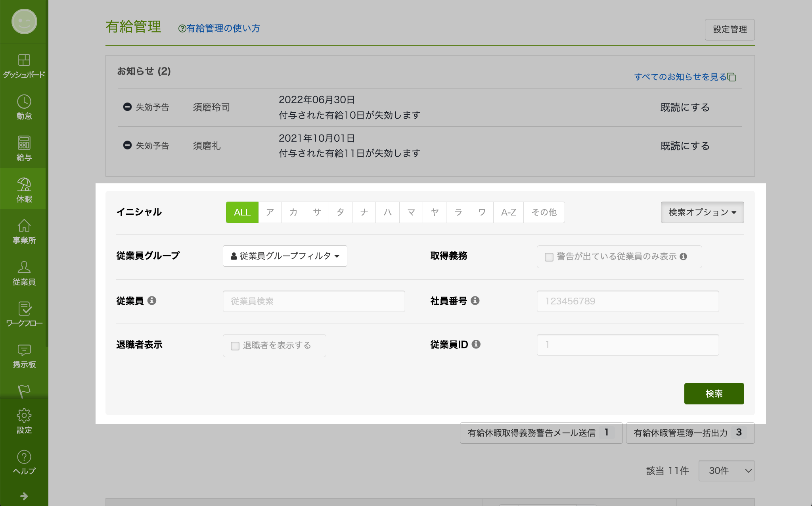Check 退職者を表示する checkbox
Screen dimensions: 812x506
tap(235, 346)
